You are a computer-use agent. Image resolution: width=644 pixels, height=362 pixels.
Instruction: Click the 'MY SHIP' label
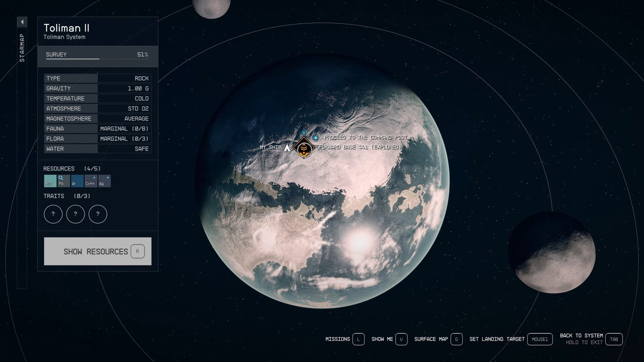270,147
